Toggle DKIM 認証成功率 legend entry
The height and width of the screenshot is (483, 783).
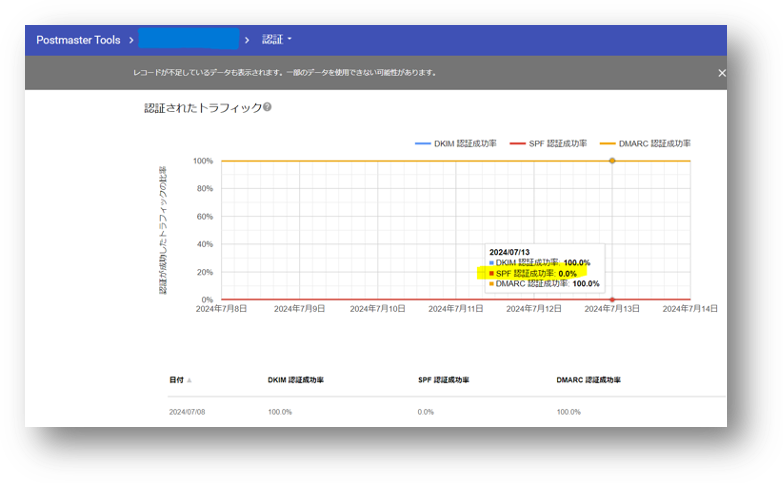click(x=455, y=143)
